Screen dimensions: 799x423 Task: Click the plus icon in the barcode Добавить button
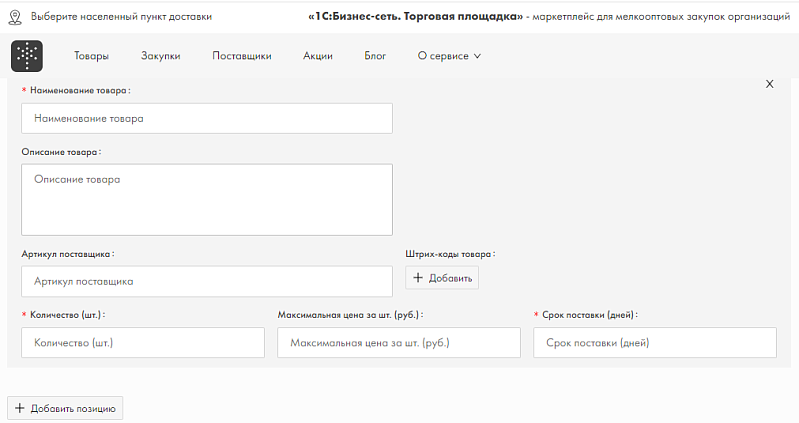418,278
